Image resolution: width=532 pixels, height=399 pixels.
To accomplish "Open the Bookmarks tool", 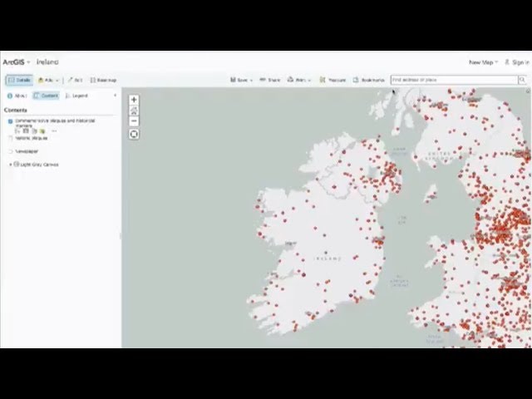I will click(x=368, y=80).
